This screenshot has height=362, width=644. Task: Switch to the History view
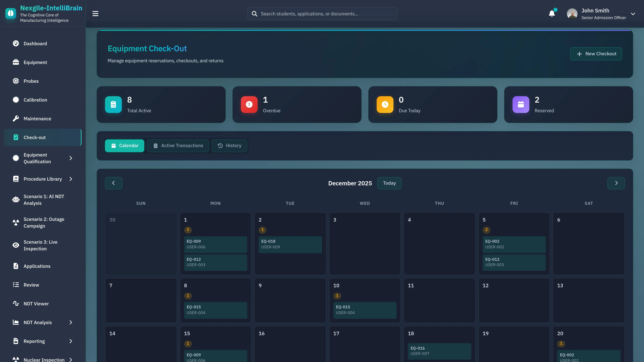(x=229, y=146)
